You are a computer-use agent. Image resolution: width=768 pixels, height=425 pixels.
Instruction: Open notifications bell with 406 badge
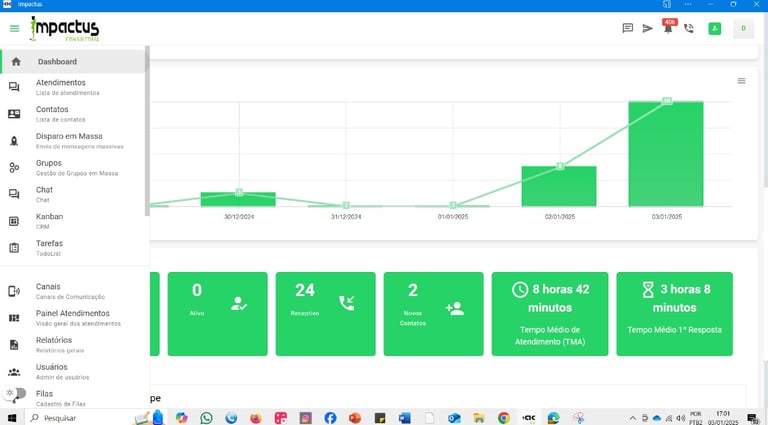(668, 26)
